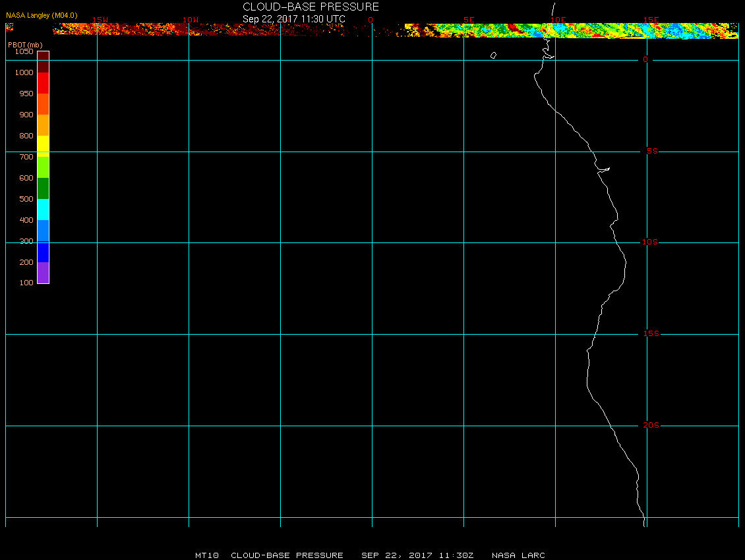
Task: Click the '5E' longitude label
Action: tap(469, 20)
